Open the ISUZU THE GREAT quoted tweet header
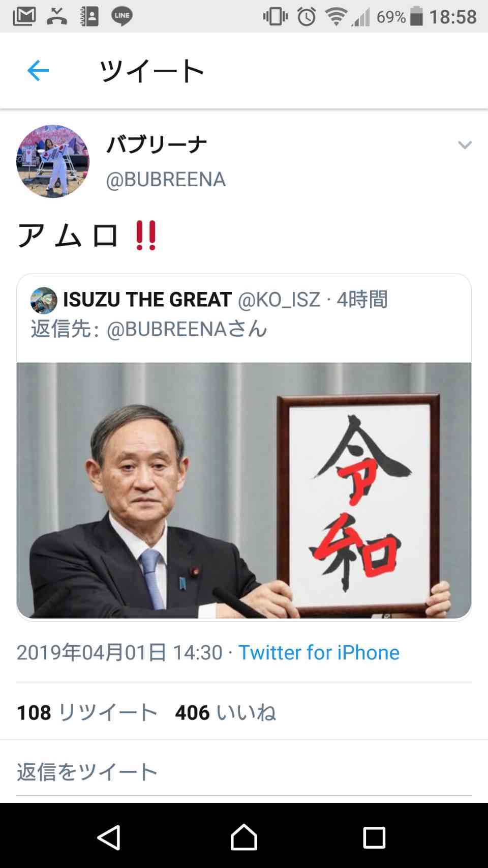Screen dimensions: 488x868 pos(209,300)
